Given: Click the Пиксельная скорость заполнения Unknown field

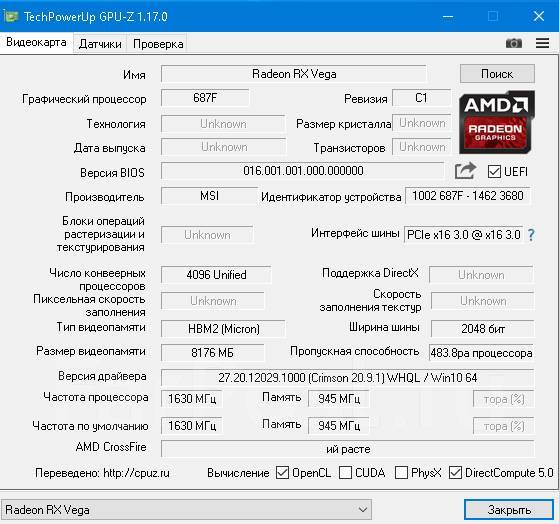Looking at the screenshot, I should (x=213, y=301).
